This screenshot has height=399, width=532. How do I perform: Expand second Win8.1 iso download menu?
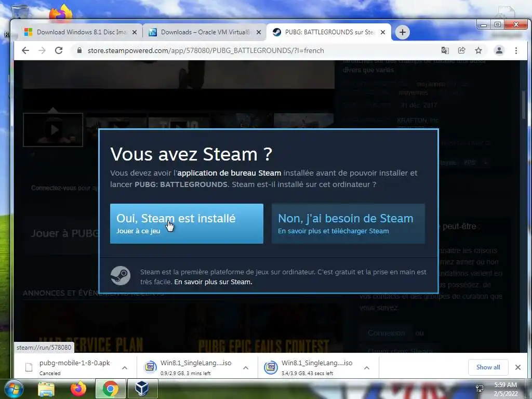point(366,368)
